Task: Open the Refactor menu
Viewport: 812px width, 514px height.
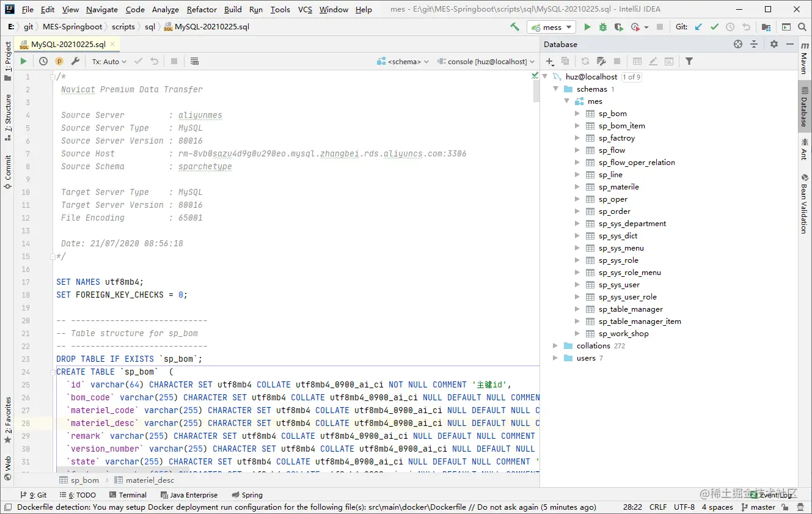Action: (202, 9)
